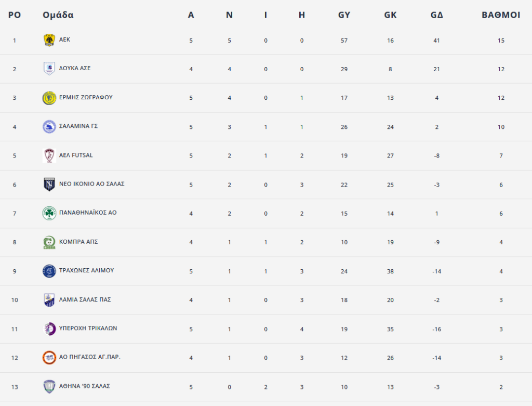Image resolution: width=532 pixels, height=406 pixels.
Task: Click the ΝΕΟ ΙΚΟΝΙΟ shield logo
Action: click(x=49, y=185)
